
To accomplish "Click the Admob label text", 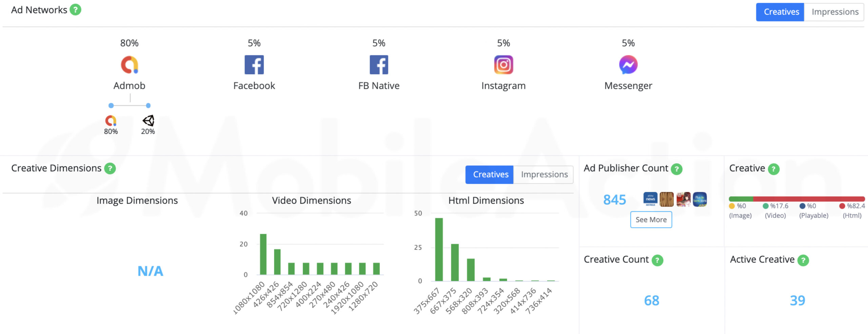I will pyautogui.click(x=129, y=86).
